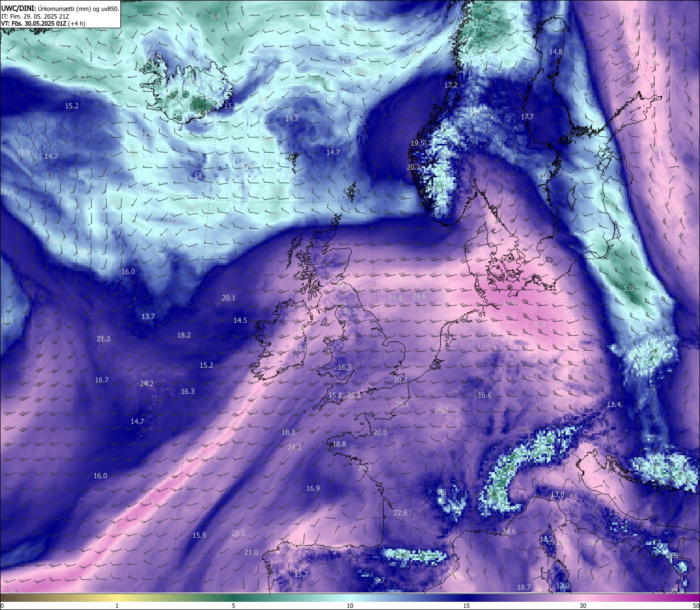The image size is (700, 610).
Task: Click the map value "13.8"
Action: tap(557, 494)
